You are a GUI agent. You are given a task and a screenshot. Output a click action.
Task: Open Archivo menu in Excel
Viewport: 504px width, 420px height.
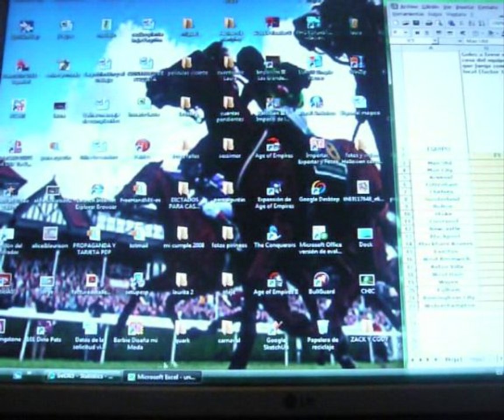click(x=409, y=7)
